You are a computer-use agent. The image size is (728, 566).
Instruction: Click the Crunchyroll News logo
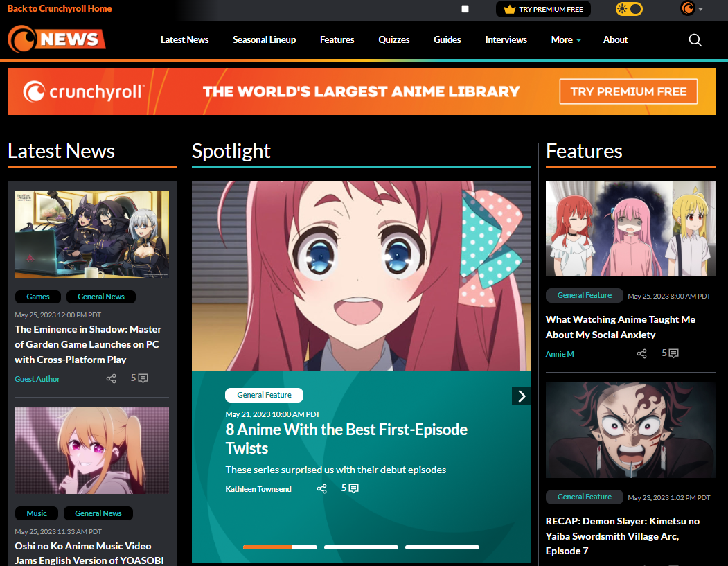pos(57,39)
